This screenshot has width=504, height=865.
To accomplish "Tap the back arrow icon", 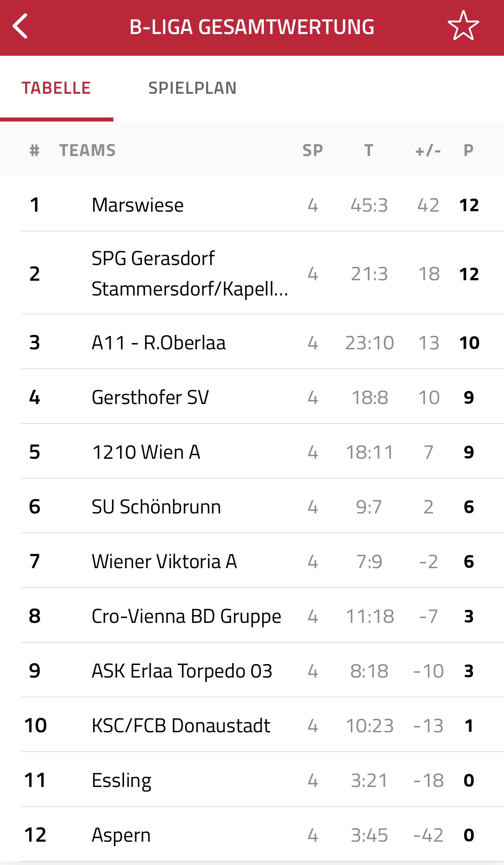I will click(21, 26).
